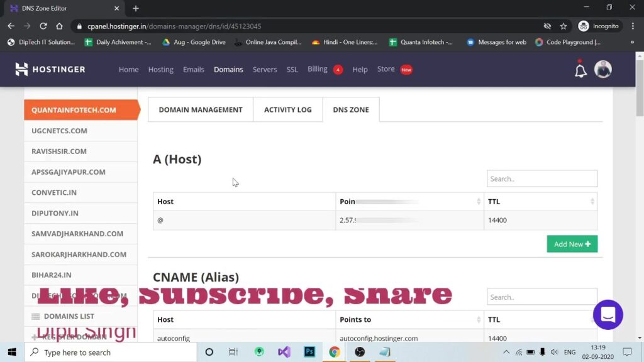Open the network status tray icon
644x362 pixels.
click(519, 352)
